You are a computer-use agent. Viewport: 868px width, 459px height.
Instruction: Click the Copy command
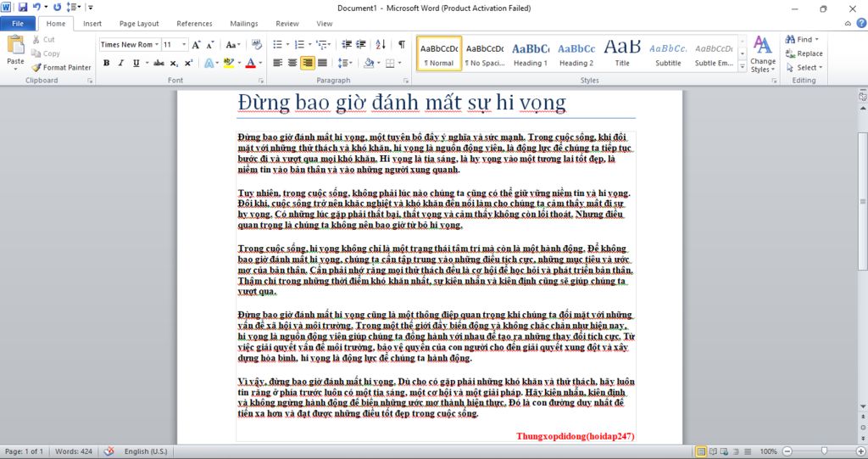pos(46,53)
